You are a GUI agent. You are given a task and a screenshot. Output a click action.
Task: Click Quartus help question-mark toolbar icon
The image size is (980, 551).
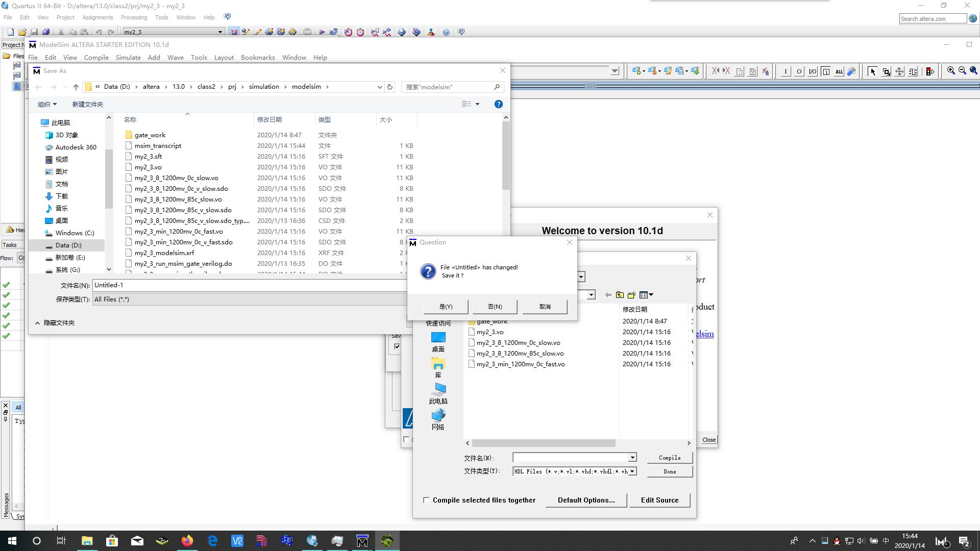click(x=446, y=32)
